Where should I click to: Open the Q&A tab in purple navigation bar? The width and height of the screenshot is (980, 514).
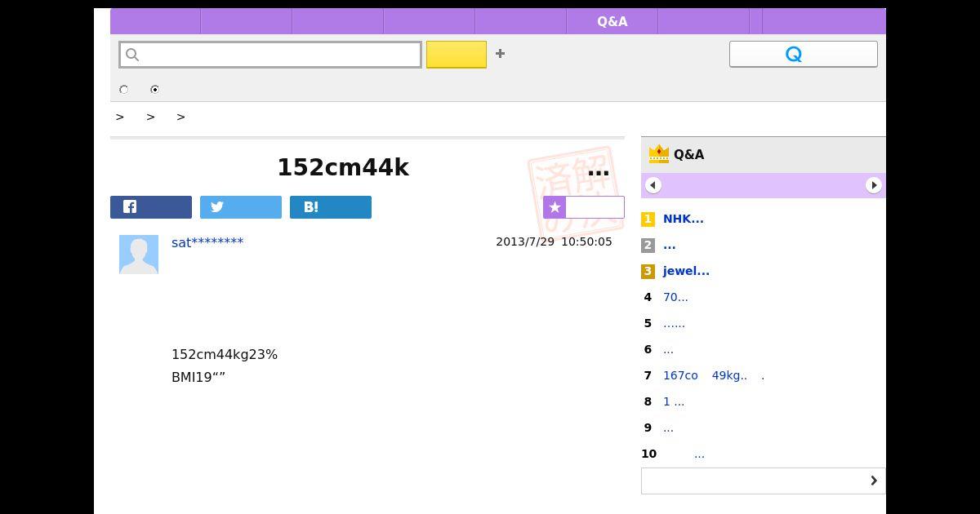point(612,21)
